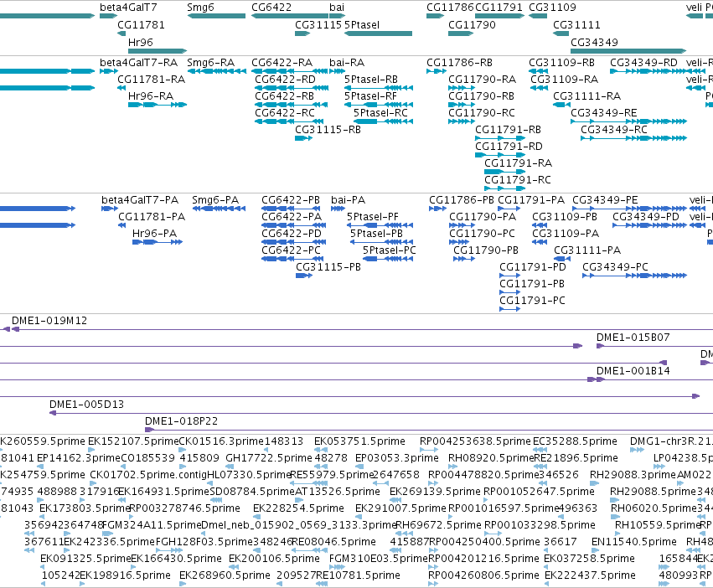Image resolution: width=713 pixels, height=588 pixels.
Task: Select the CG6422-RD transcript label
Action: pyautogui.click(x=285, y=80)
